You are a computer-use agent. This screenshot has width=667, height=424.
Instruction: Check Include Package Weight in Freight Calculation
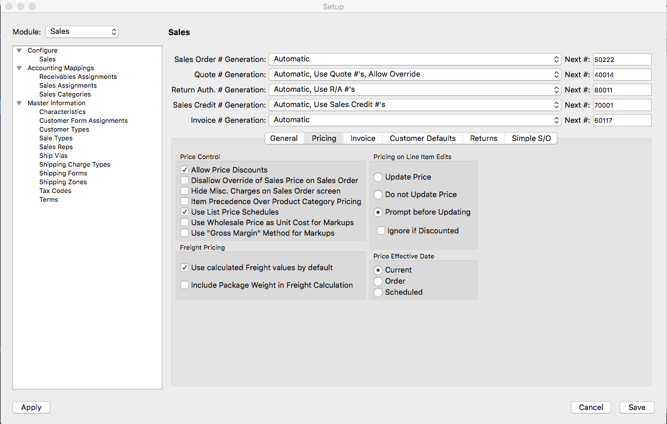[185, 285]
